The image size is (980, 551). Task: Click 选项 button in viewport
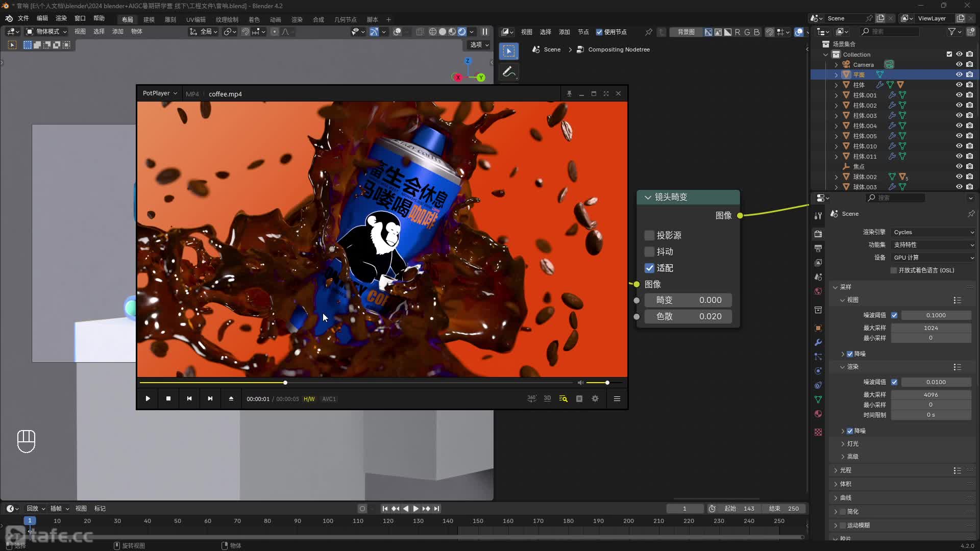479,45
